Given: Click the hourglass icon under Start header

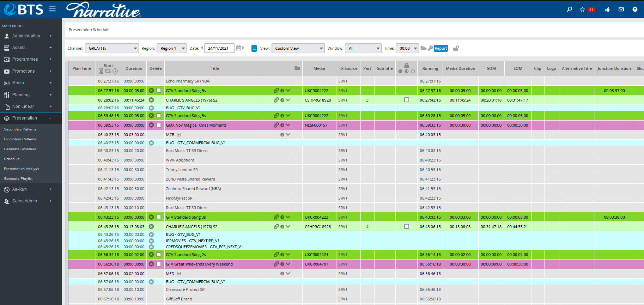Looking at the screenshot, I should click(101, 71).
